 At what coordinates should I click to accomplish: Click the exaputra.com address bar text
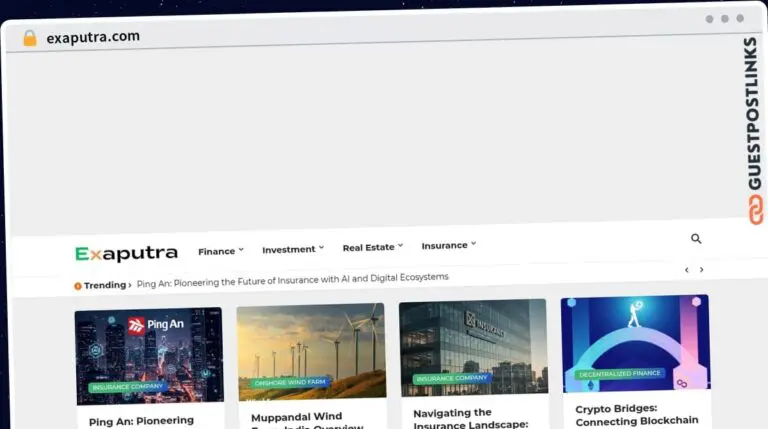(93, 37)
